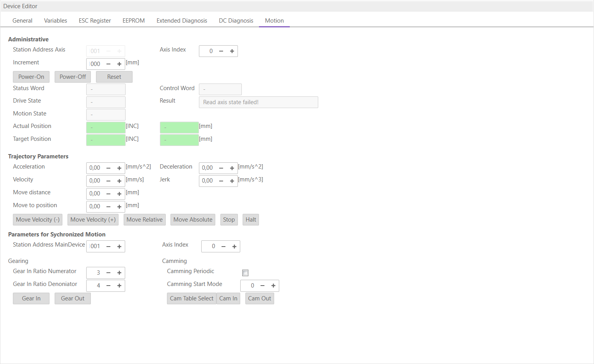Viewport: 594px width, 364px height.
Task: Click the Move Absolute button
Action: tap(193, 220)
